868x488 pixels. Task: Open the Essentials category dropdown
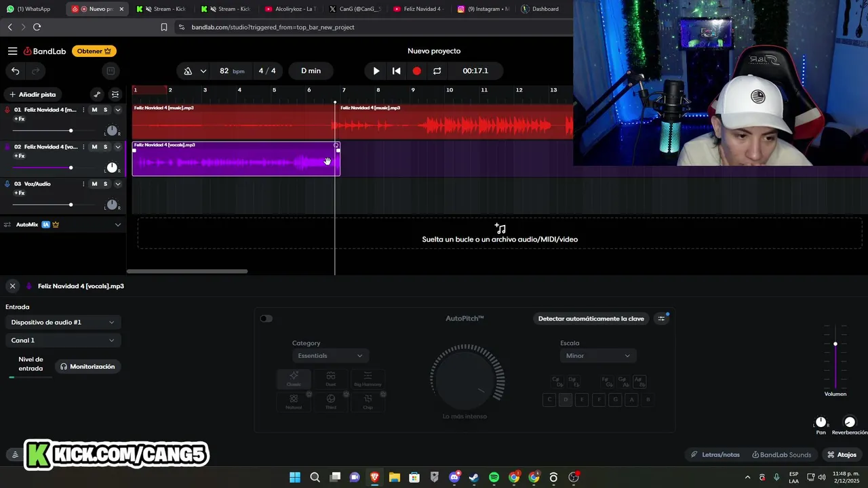pos(330,356)
